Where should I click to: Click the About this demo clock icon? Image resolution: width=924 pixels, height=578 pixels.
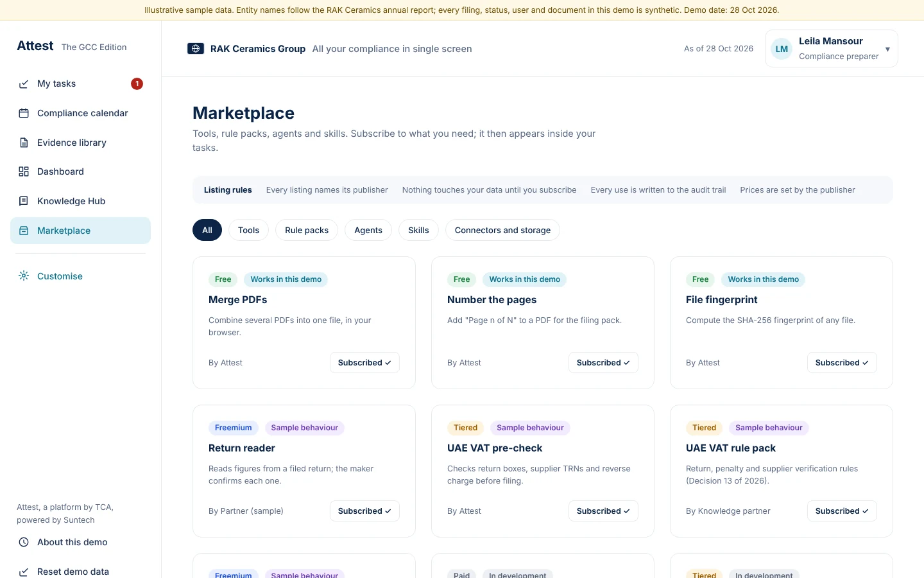coord(24,542)
